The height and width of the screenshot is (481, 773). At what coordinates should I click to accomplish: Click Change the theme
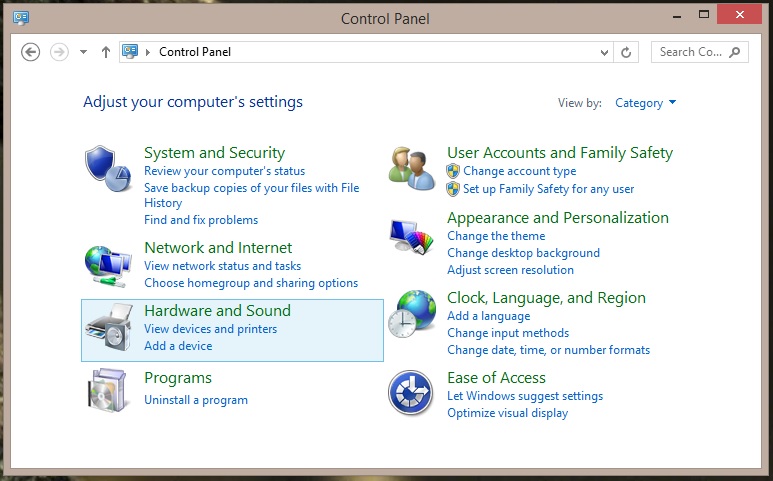point(496,236)
